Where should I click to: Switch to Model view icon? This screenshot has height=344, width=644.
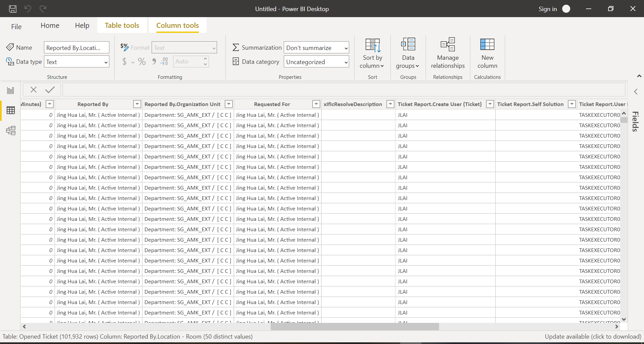point(11,130)
